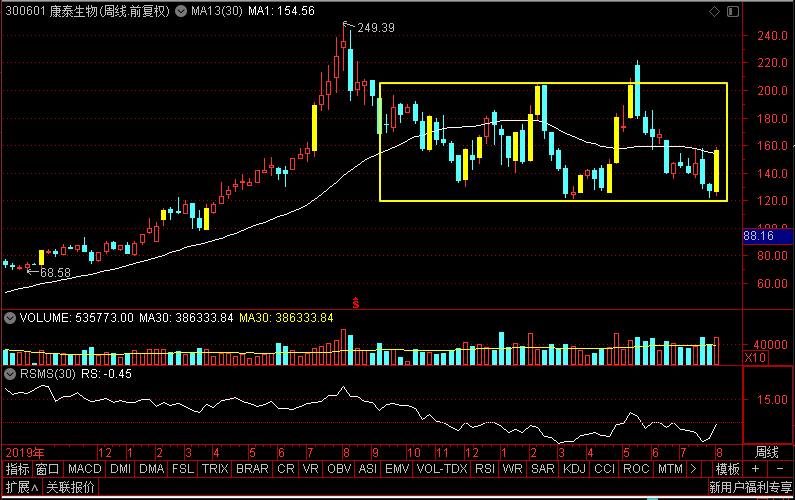Click the X10 volume scale label
Viewport: 795px width, 500px height.
pyautogui.click(x=757, y=357)
